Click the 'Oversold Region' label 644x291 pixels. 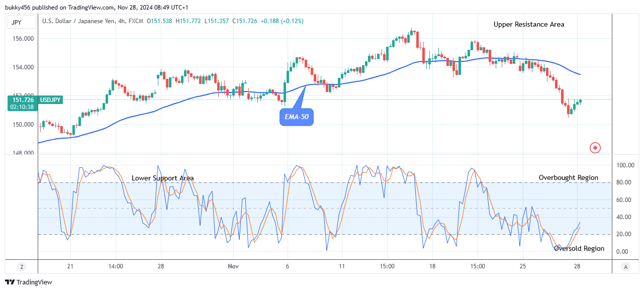[579, 248]
